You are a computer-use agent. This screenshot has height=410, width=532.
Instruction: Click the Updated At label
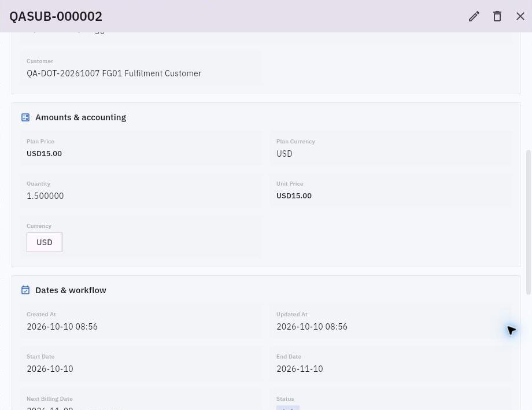pyautogui.click(x=292, y=314)
